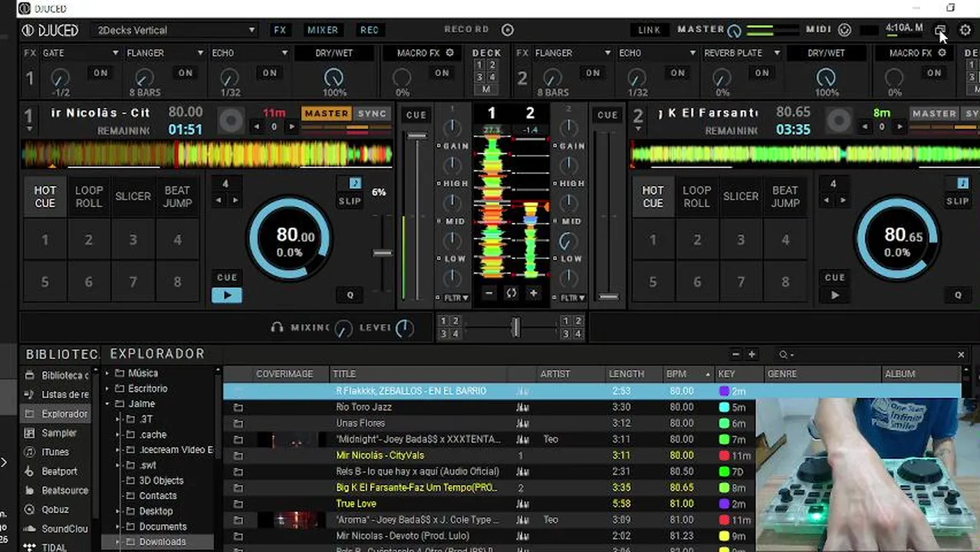Viewport: 980px width, 552px height.
Task: Adjust the crossfader slider
Action: coord(516,327)
